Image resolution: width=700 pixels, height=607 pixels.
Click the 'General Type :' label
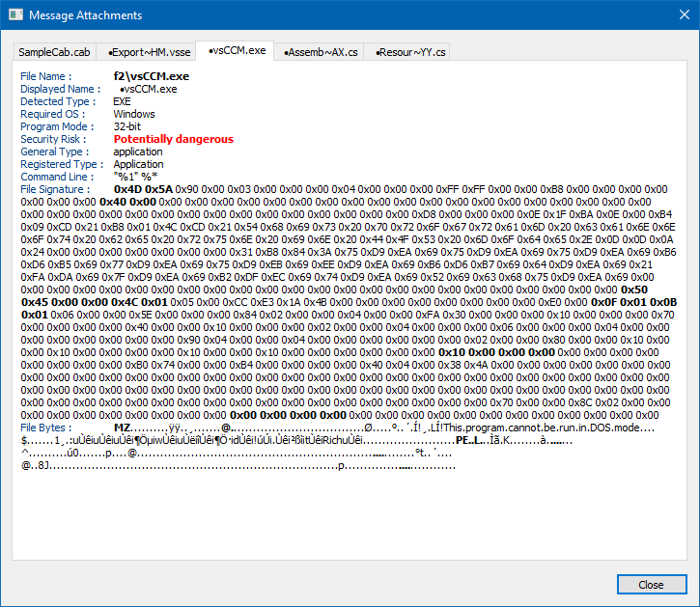54,152
